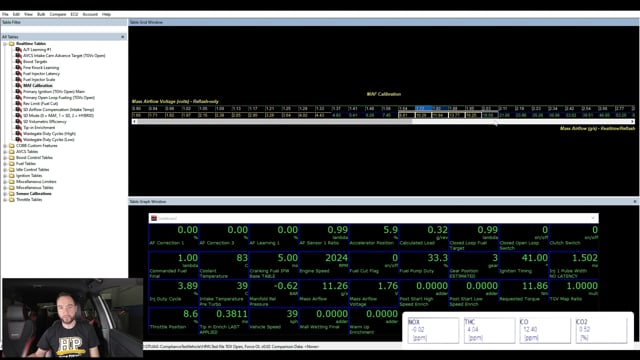Viewport: 640px width, 360px height.
Task: Close the Table Graph Window panel
Action: [x=635, y=202]
